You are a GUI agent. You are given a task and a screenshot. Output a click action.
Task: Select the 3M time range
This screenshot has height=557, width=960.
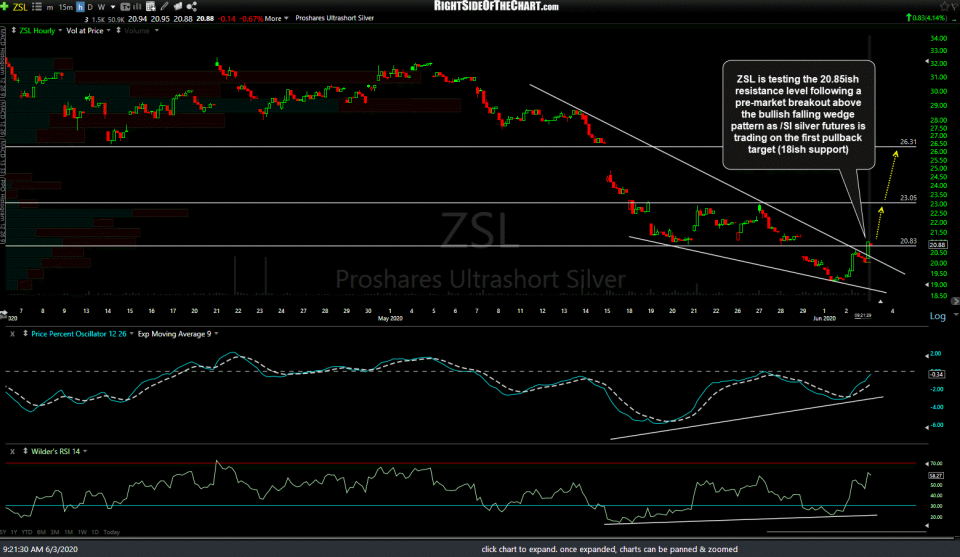[x=55, y=533]
